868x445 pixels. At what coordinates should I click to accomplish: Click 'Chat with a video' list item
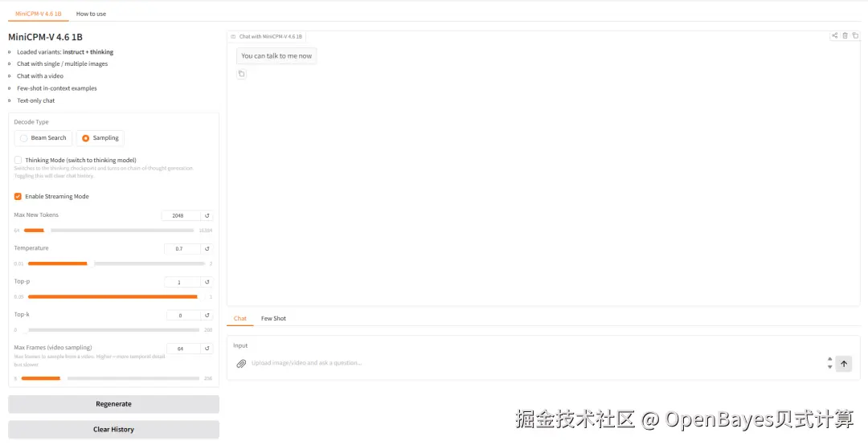point(40,76)
